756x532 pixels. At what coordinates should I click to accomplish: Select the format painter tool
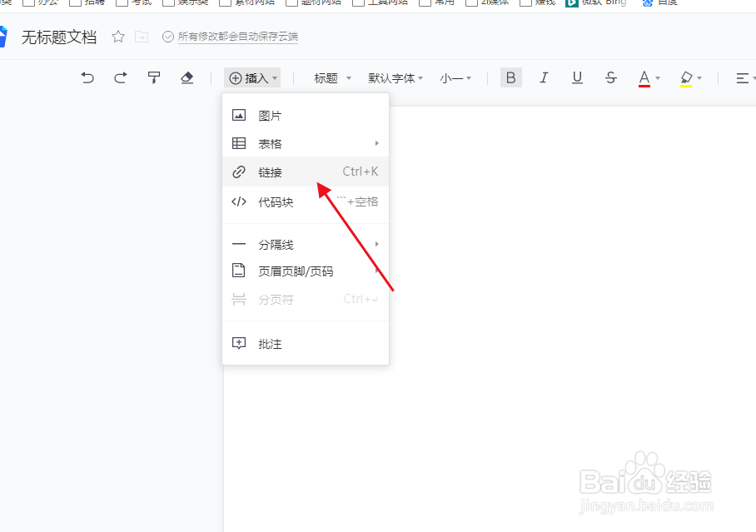pos(154,77)
